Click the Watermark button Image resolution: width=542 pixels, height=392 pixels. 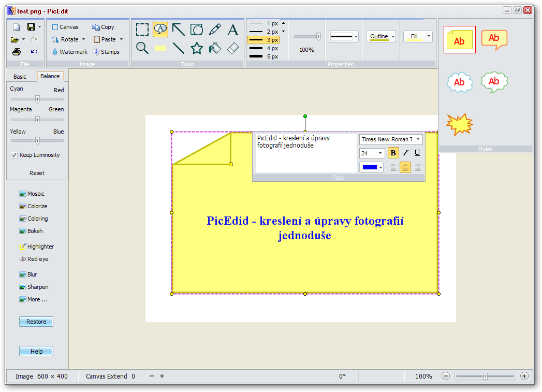[x=70, y=52]
